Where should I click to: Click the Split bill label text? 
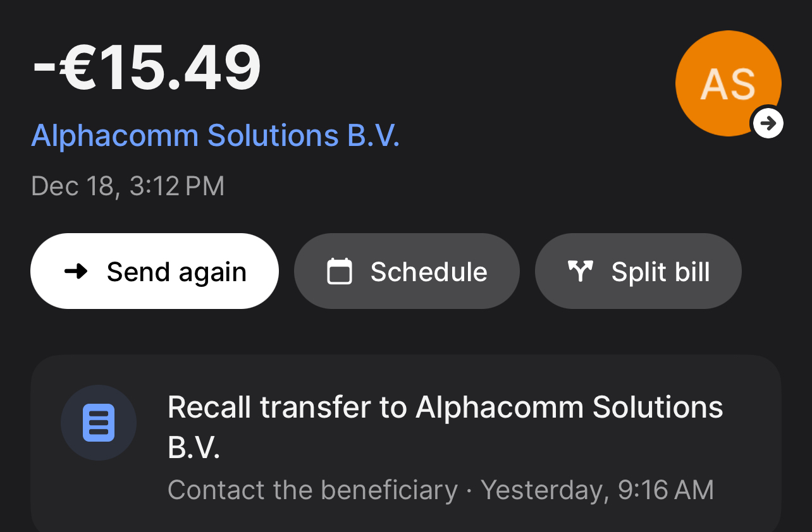661,272
